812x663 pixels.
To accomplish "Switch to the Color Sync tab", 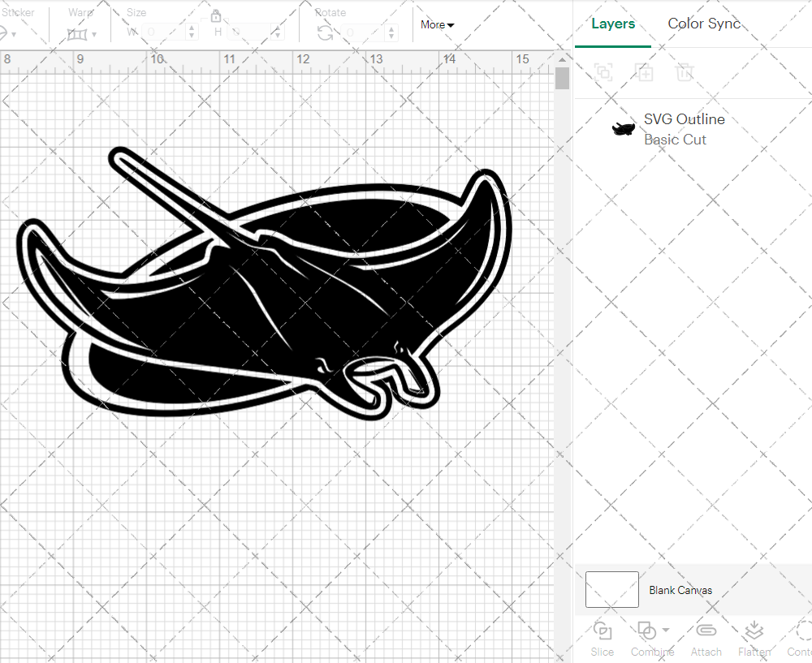I will pyautogui.click(x=703, y=24).
